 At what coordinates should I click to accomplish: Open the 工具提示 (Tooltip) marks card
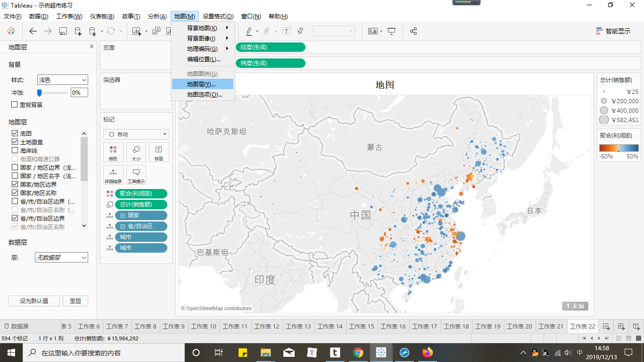[136, 175]
